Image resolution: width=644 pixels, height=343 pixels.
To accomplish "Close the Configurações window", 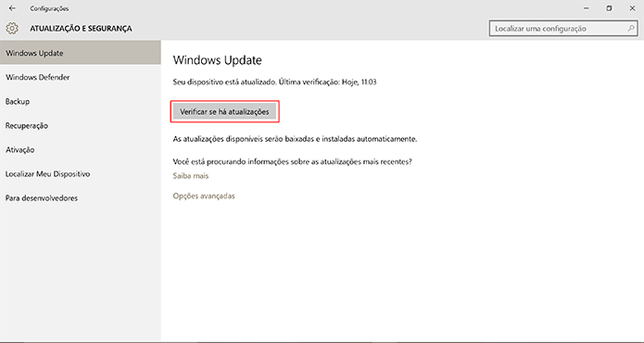I will (x=632, y=9).
